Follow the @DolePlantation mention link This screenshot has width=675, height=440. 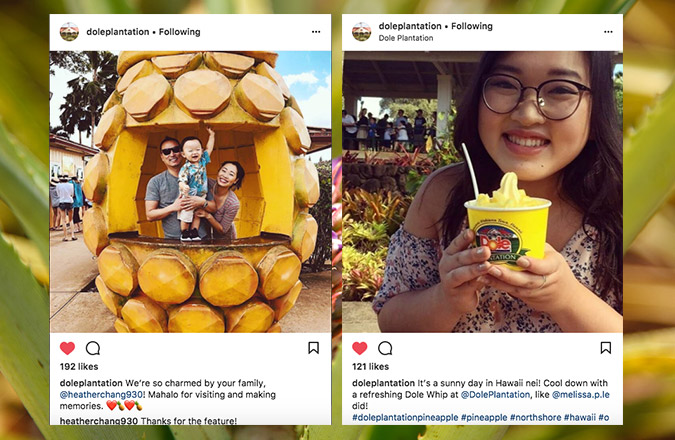[495, 395]
